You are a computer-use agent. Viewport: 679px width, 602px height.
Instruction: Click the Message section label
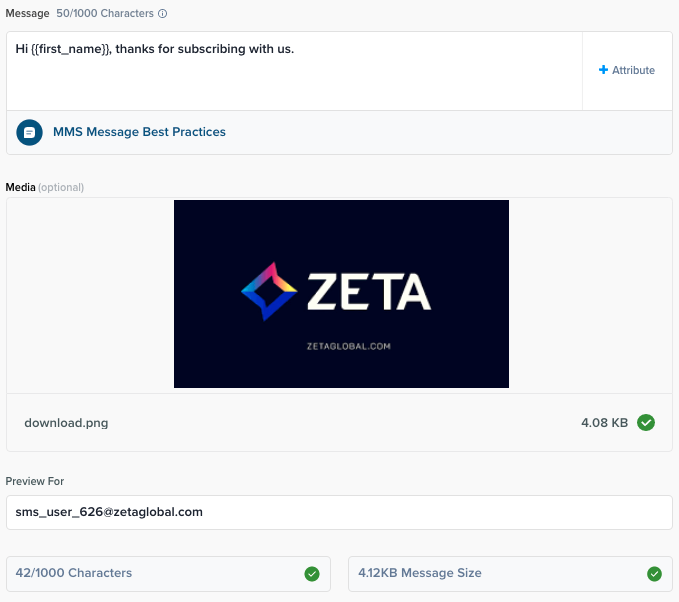click(28, 14)
